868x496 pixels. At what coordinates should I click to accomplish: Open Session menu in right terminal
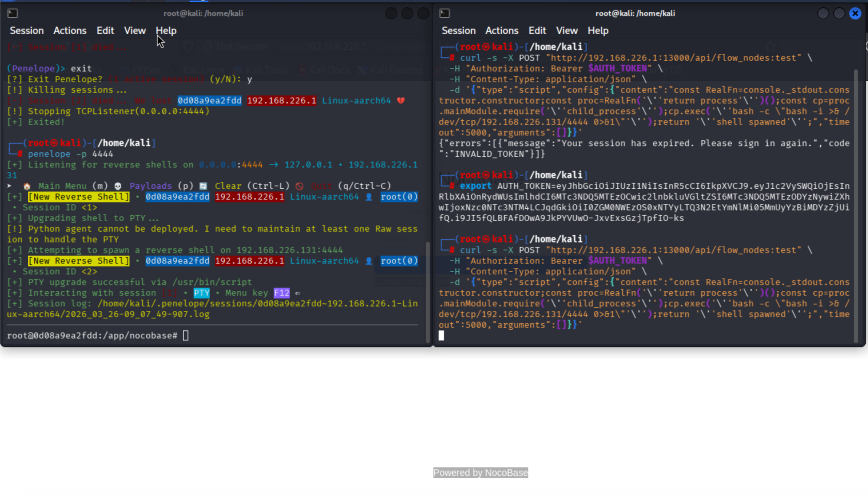tap(459, 31)
